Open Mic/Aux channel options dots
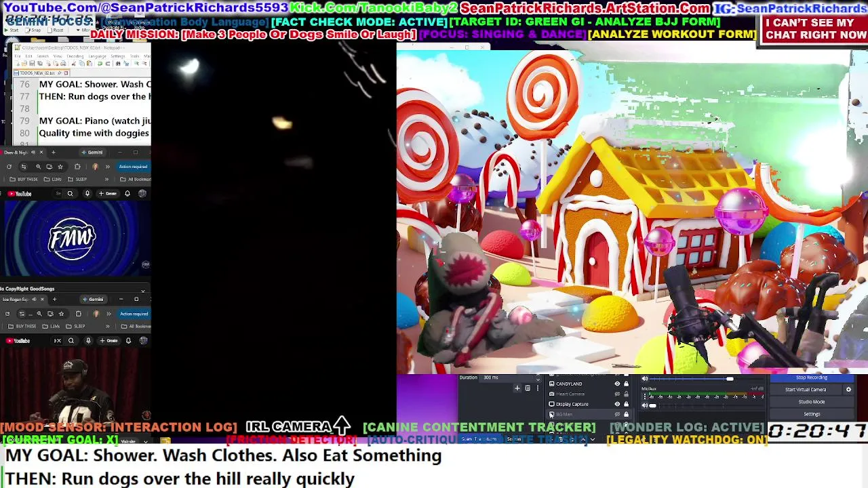868x488 pixels. pyautogui.click(x=644, y=396)
